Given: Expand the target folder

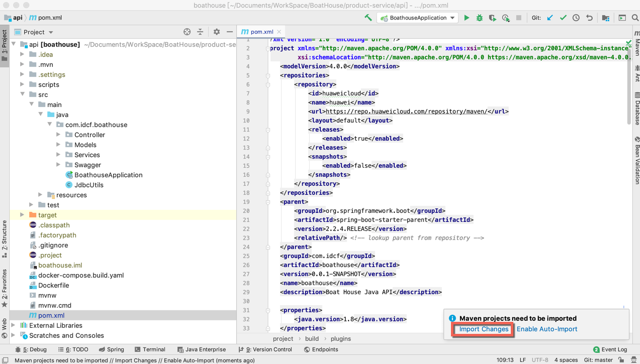Looking at the screenshot, I should pos(22,215).
